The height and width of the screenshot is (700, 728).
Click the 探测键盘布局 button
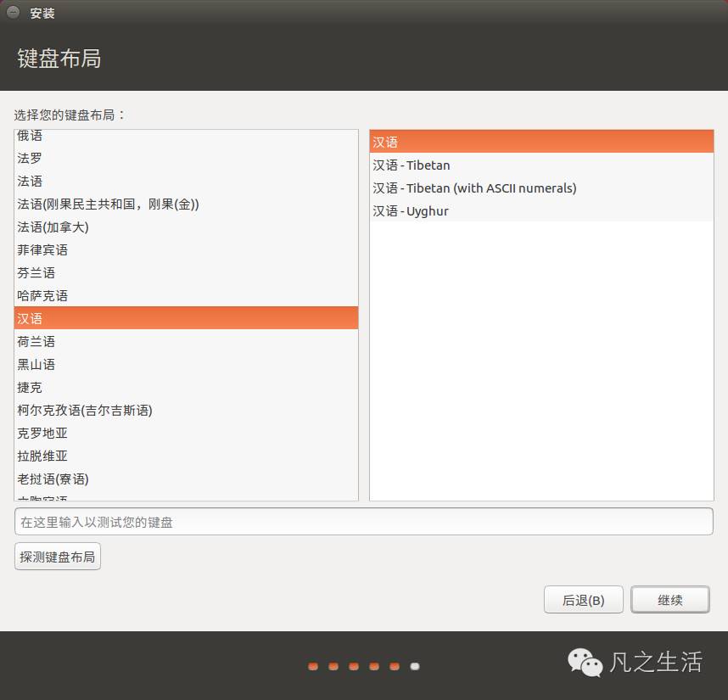click(x=57, y=556)
